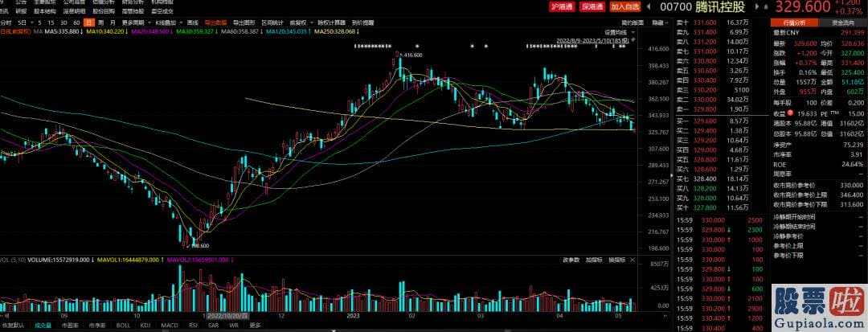Open 区间统计 range statistics
The width and height of the screenshot is (868, 332).
coord(272,23)
